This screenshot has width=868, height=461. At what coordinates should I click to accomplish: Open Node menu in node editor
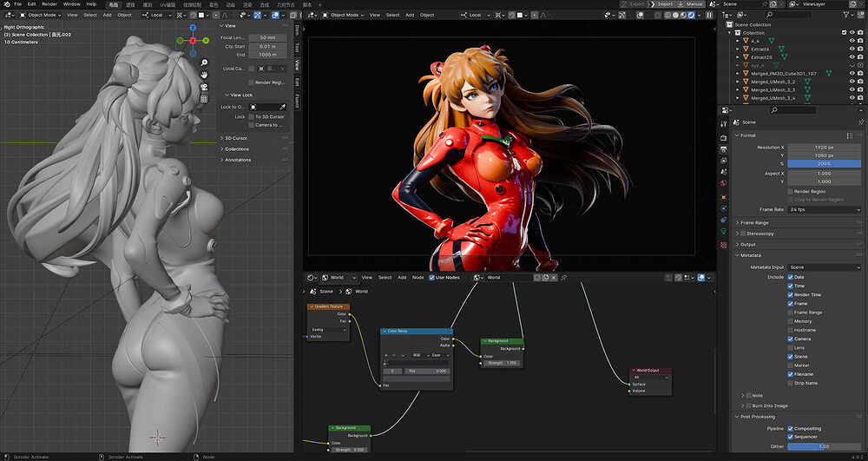[x=418, y=277]
